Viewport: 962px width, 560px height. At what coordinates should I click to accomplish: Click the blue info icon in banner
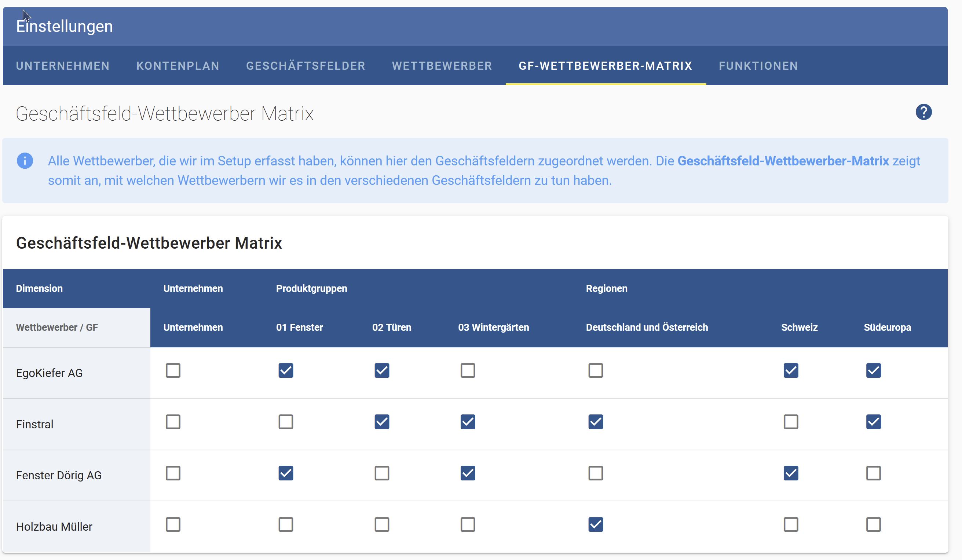pyautogui.click(x=25, y=161)
